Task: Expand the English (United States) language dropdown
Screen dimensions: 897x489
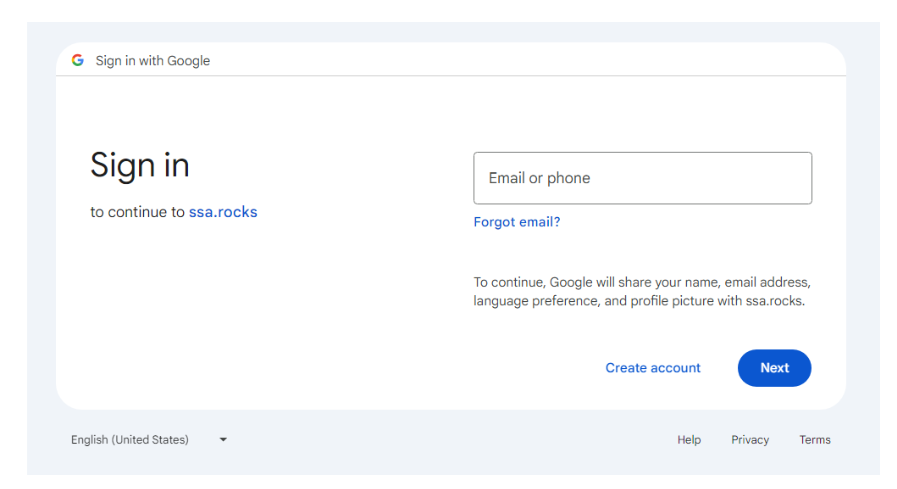Action: [149, 440]
